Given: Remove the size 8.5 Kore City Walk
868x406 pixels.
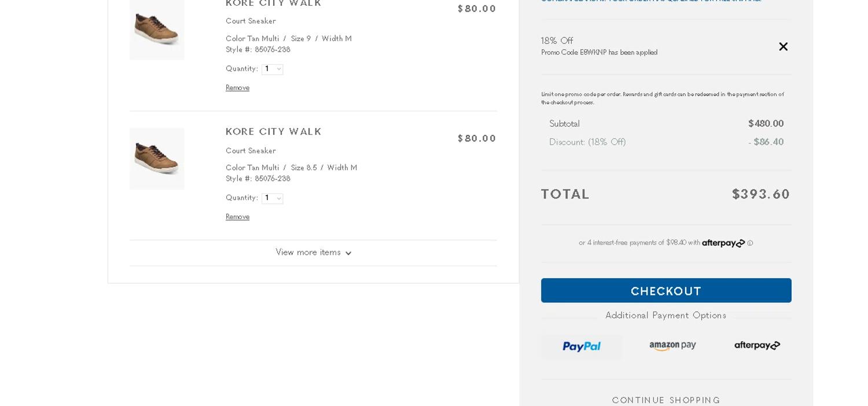Looking at the screenshot, I should coord(237,217).
